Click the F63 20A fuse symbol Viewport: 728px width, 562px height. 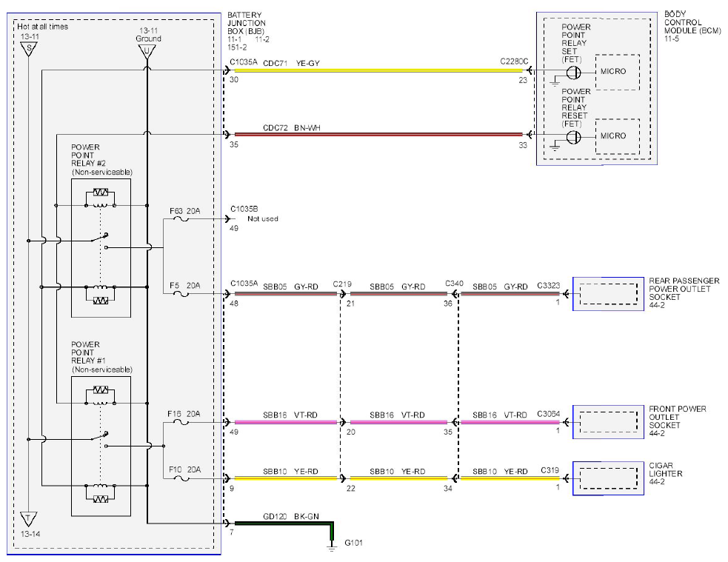[181, 218]
